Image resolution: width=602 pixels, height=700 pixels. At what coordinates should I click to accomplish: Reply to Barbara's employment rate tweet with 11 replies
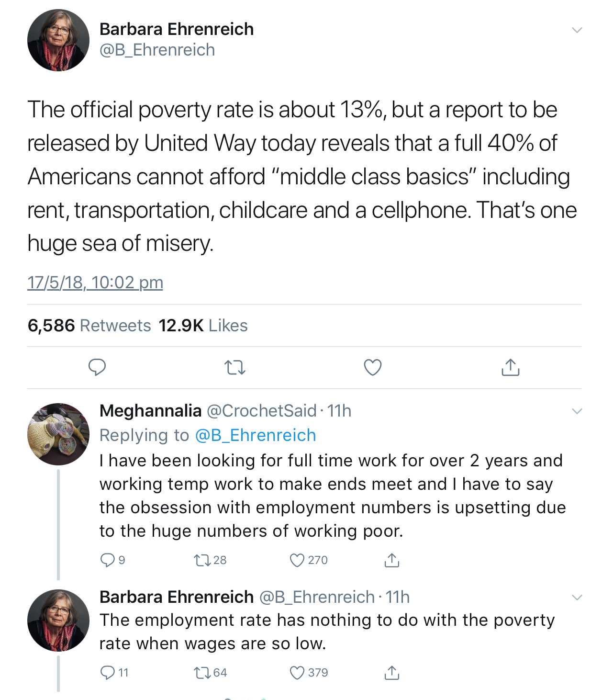click(114, 673)
